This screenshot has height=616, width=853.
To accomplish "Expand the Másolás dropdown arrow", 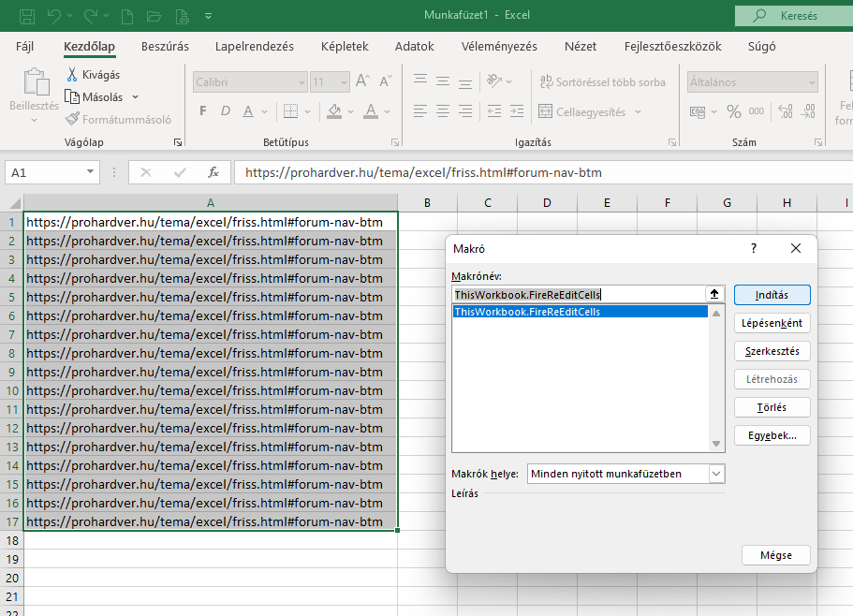I will (x=136, y=96).
